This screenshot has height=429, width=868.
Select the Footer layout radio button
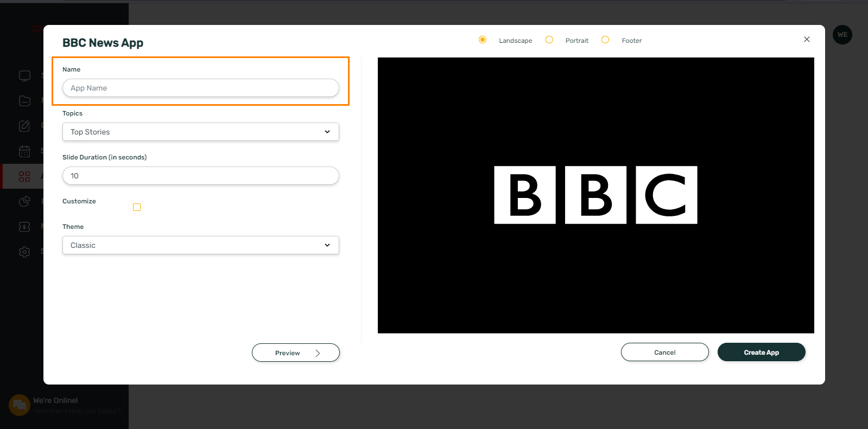605,40
